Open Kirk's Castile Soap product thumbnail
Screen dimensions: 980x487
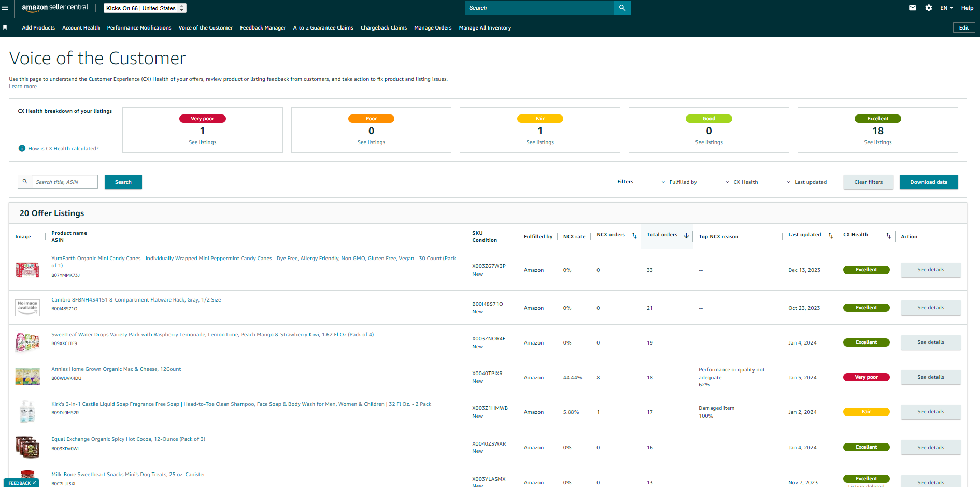click(27, 412)
